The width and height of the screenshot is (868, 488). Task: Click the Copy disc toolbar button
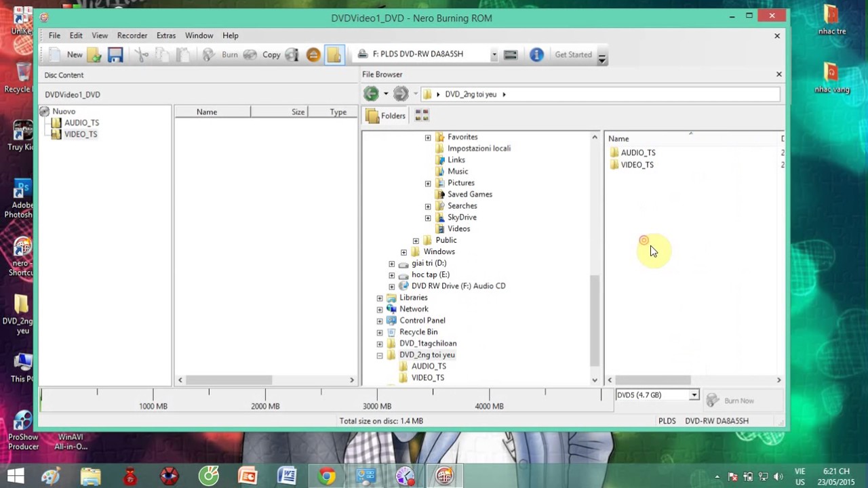tap(262, 55)
